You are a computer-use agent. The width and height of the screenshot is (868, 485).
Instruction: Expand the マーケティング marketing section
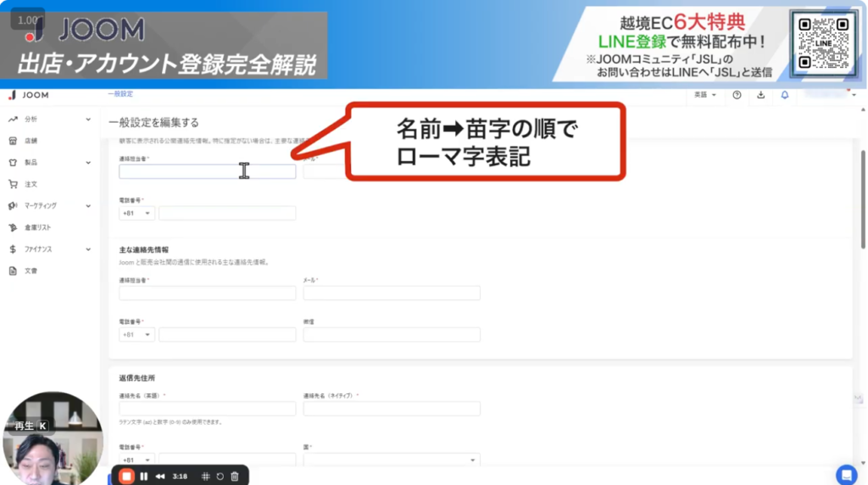[88, 205]
